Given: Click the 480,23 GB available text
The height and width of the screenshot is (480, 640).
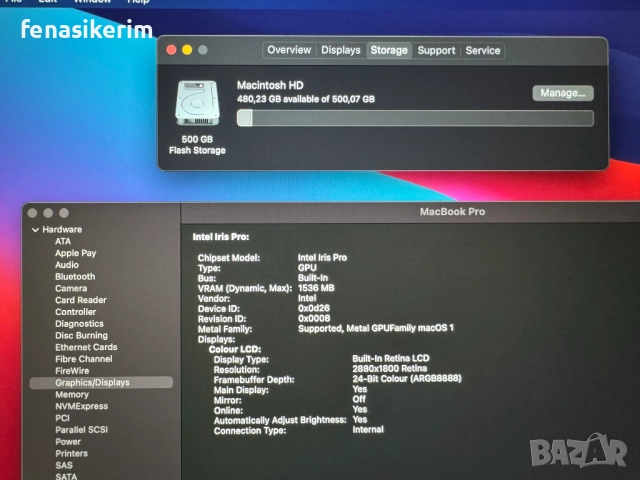Looking at the screenshot, I should point(306,99).
